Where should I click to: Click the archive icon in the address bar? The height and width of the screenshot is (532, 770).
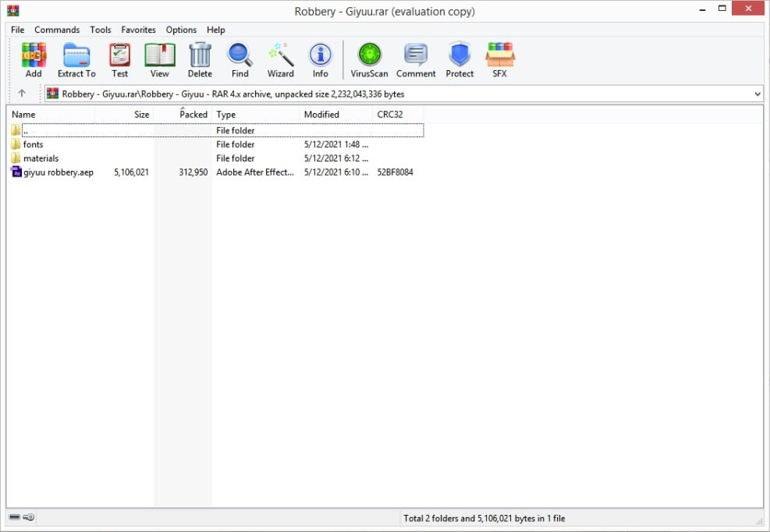point(52,94)
